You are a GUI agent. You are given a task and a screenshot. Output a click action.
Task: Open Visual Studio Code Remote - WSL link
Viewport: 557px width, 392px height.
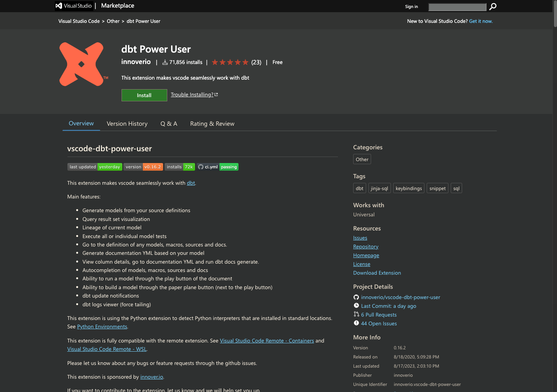pyautogui.click(x=107, y=349)
